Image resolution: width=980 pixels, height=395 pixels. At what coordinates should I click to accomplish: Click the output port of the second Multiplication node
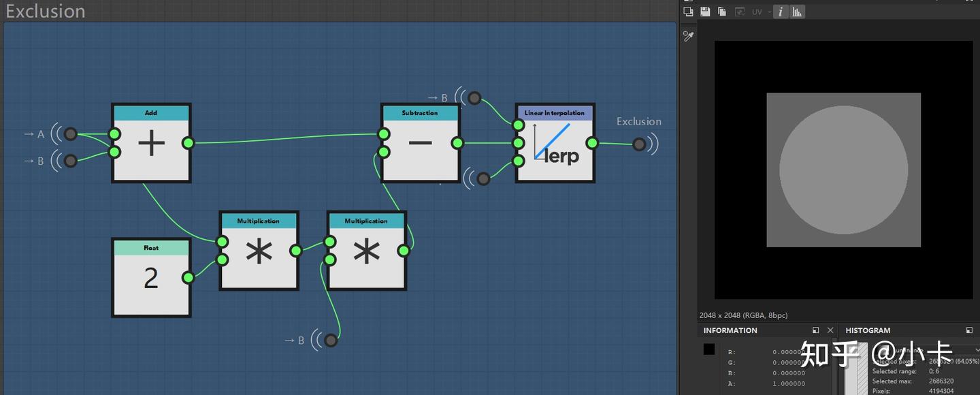tap(404, 251)
